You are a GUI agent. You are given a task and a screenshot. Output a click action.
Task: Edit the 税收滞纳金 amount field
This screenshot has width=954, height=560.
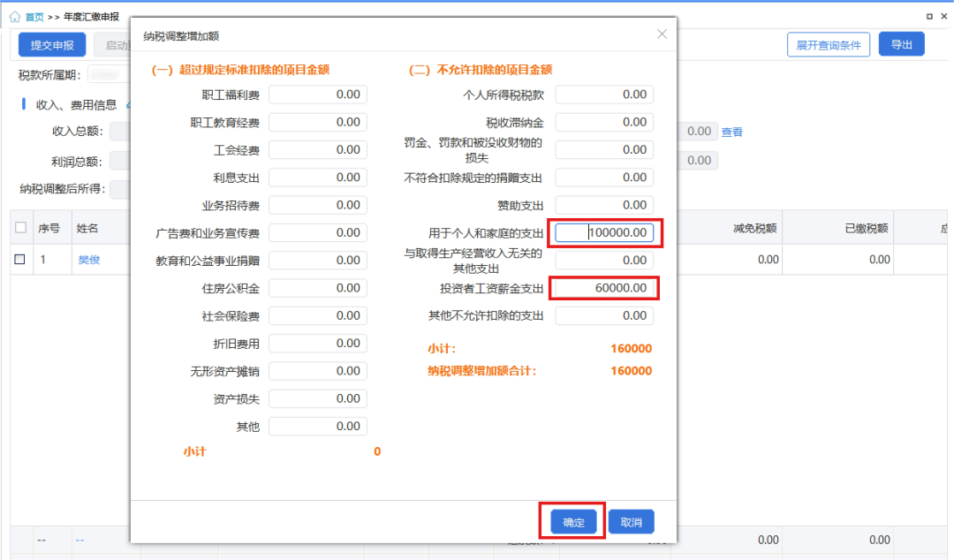604,122
